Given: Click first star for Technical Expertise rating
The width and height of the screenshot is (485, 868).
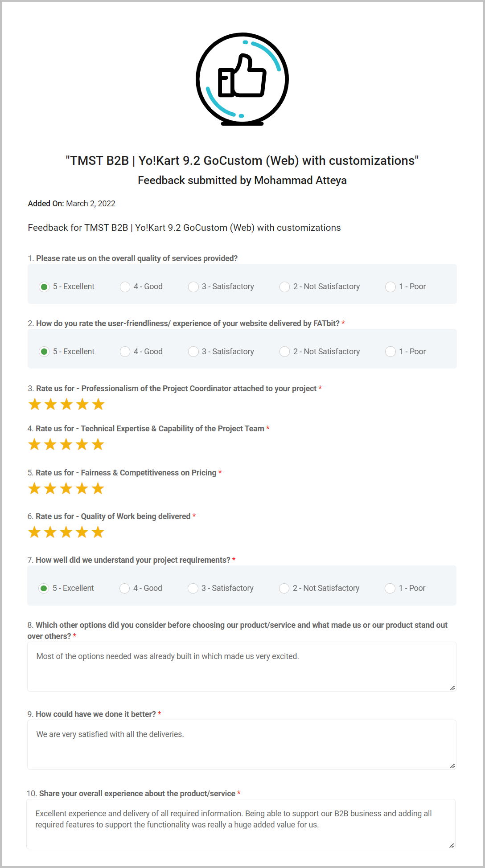Looking at the screenshot, I should 34,445.
